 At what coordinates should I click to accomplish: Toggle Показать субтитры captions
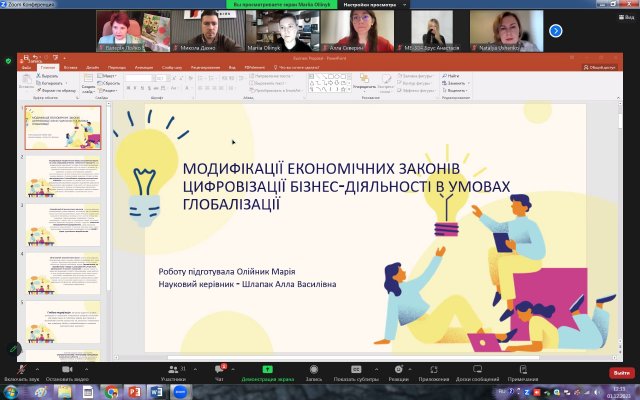[x=355, y=370]
